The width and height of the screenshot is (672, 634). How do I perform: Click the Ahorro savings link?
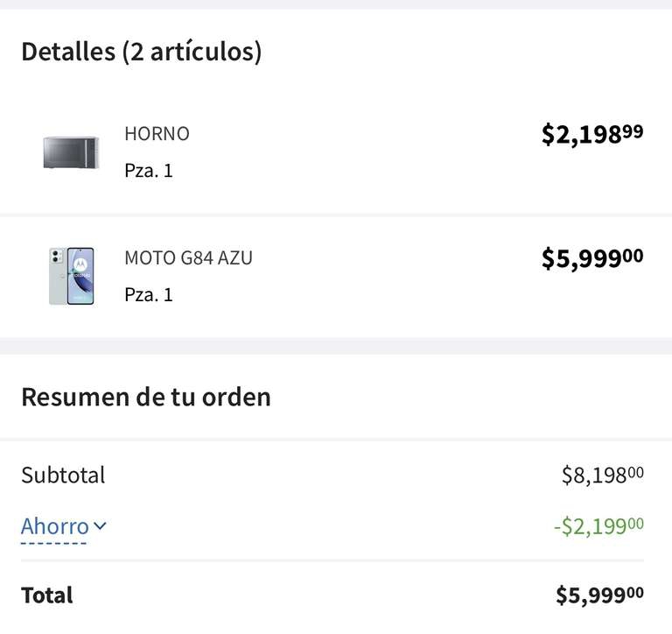point(55,526)
